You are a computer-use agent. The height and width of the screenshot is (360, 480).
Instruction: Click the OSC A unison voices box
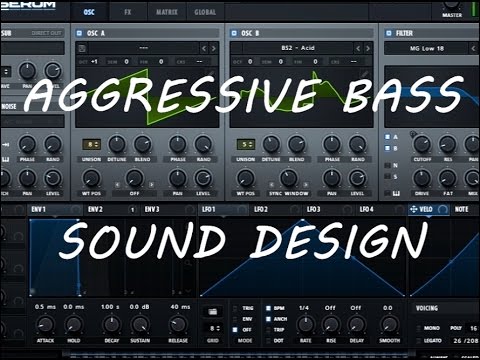91,145
